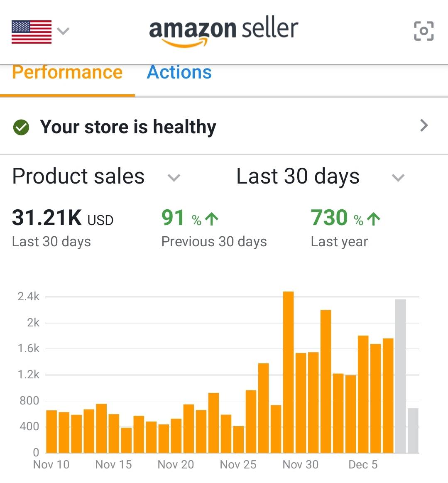Open the Product sales metric dropdown
Image resolution: width=448 pixels, height=483 pixels.
pyautogui.click(x=96, y=177)
